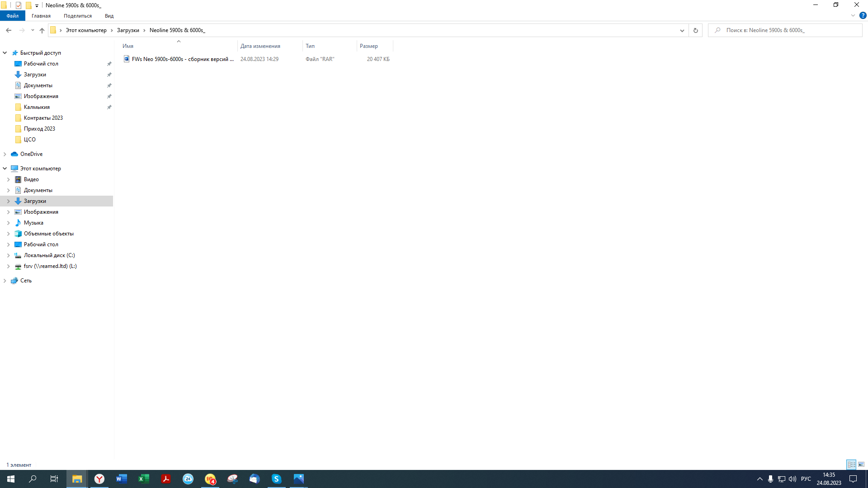868x488 pixels.
Task: Expand Локальный диск (C:) node
Action: (x=8, y=255)
